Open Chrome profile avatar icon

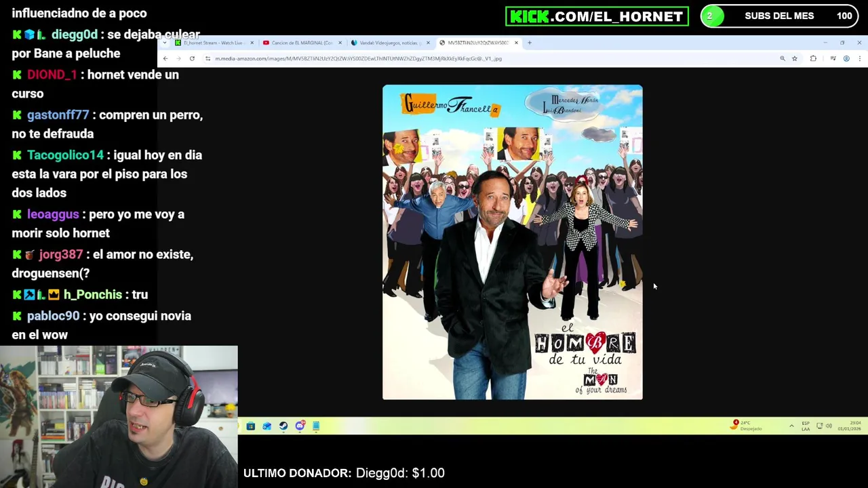[x=846, y=58]
